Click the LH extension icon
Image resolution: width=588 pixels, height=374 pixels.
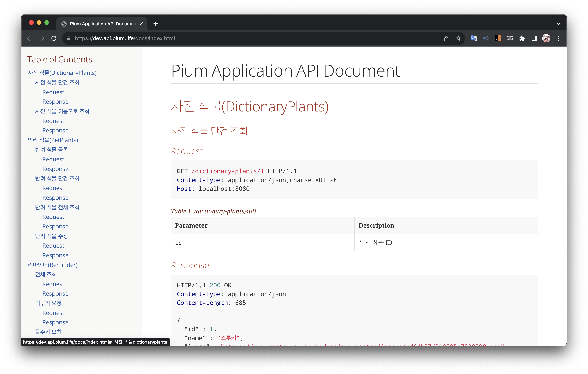click(498, 38)
